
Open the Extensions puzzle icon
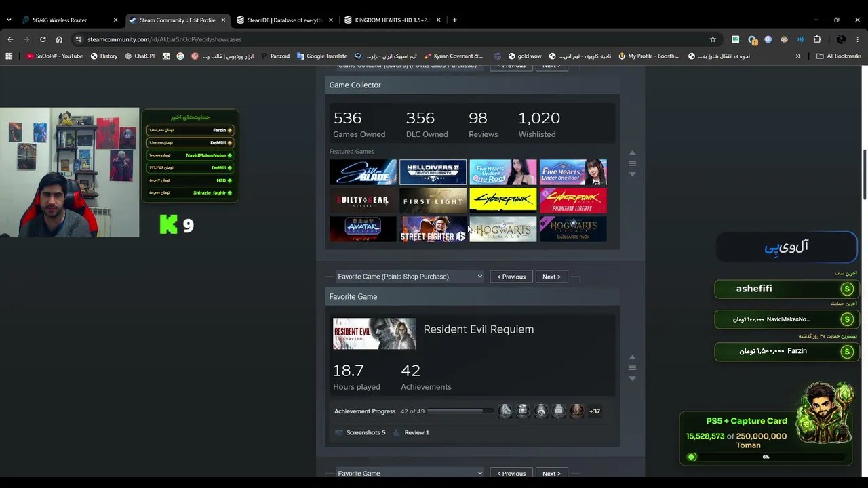pos(817,39)
